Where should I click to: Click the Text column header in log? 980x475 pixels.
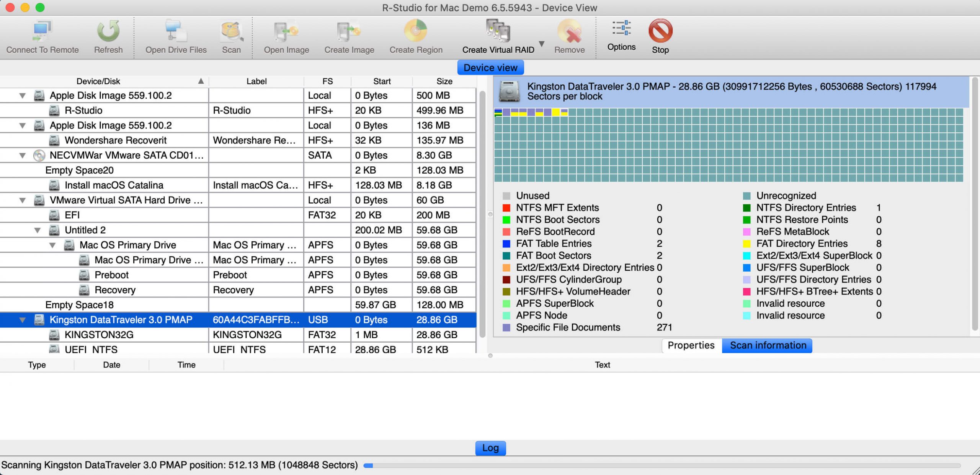(x=602, y=365)
